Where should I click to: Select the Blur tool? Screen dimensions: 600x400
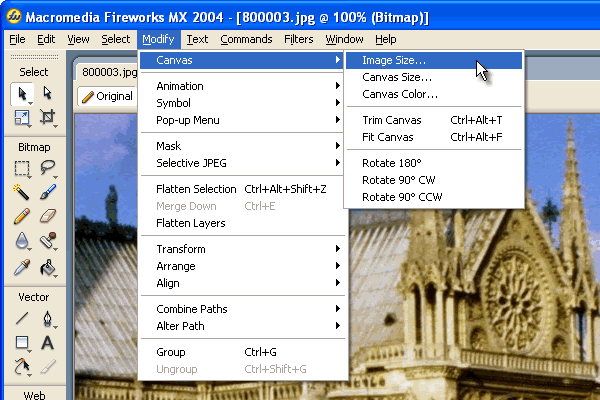22,241
